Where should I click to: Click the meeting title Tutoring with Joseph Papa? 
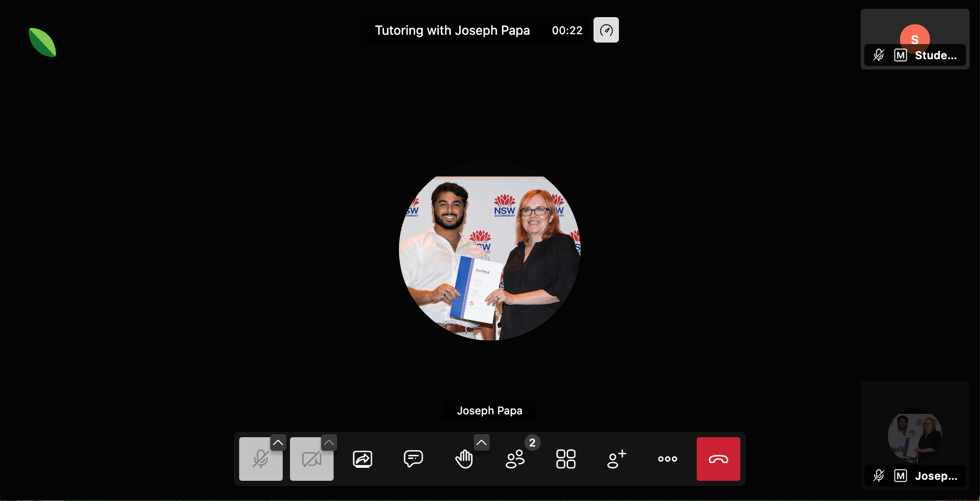point(452,30)
